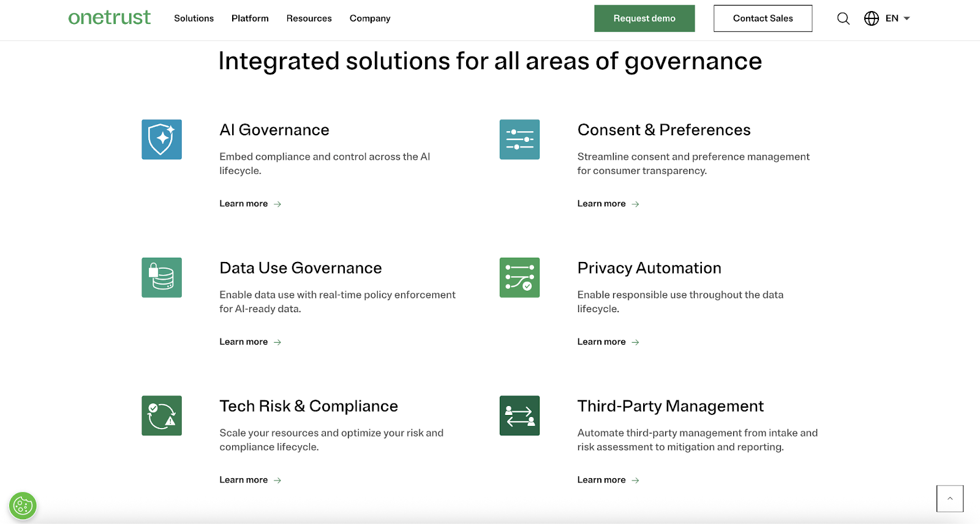Screen dimensions: 980x524
Task: Click arrow next to Third-Party Management Learn more
Action: pos(635,481)
